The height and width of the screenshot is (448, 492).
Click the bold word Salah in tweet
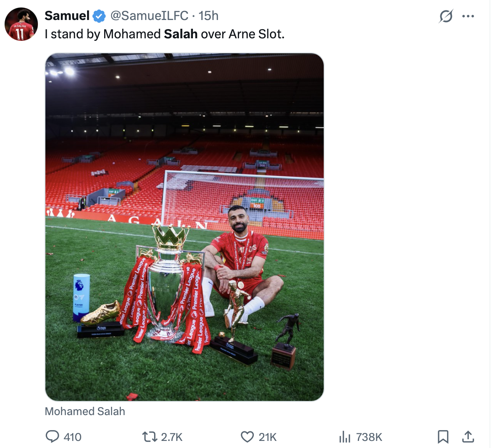(x=181, y=34)
